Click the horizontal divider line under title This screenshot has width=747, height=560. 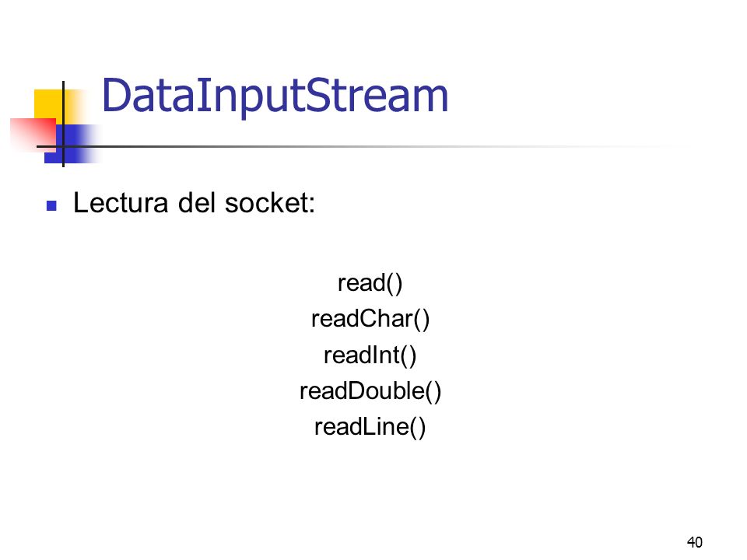tap(362, 147)
